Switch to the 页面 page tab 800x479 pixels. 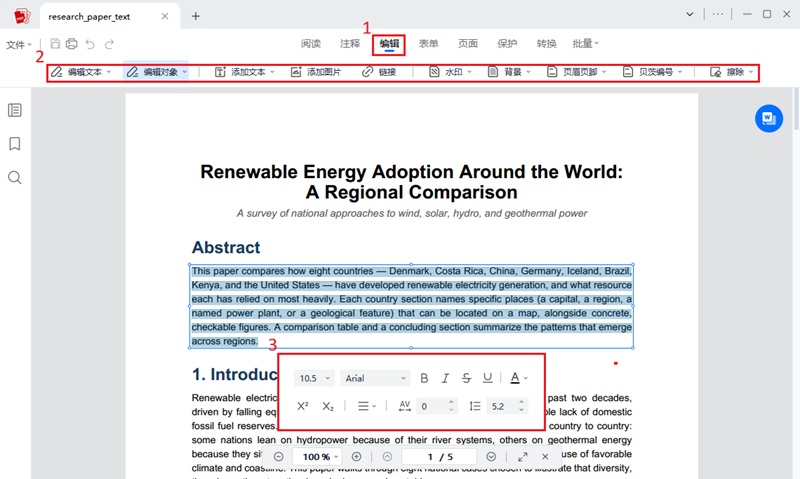468,43
